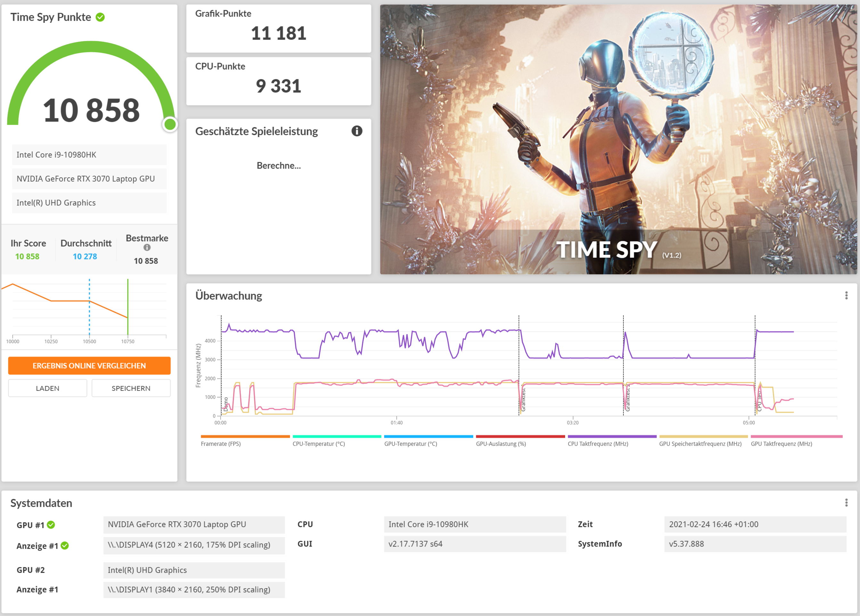Click the Time Spy preview image
The image size is (860, 616).
point(619,140)
